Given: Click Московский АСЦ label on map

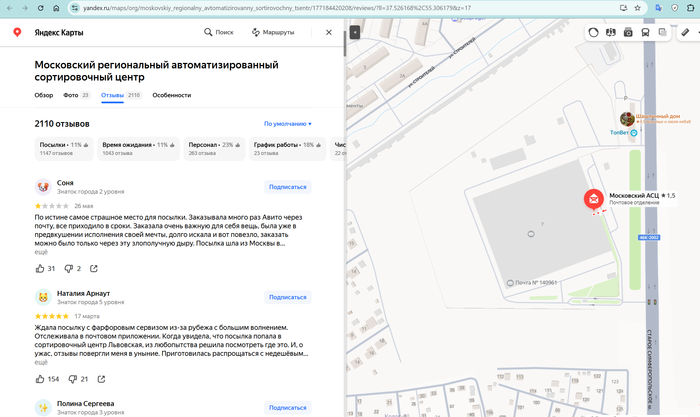Looking at the screenshot, I should [x=642, y=199].
